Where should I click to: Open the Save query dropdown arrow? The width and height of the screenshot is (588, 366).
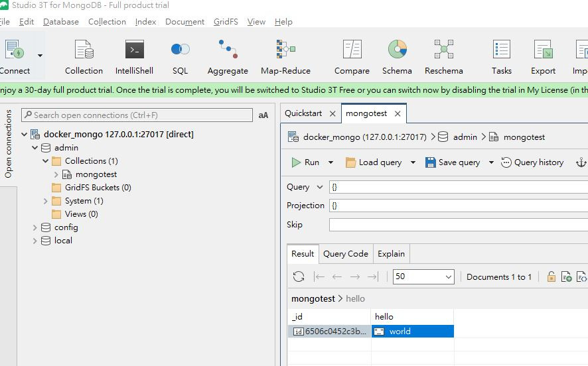[x=491, y=162]
